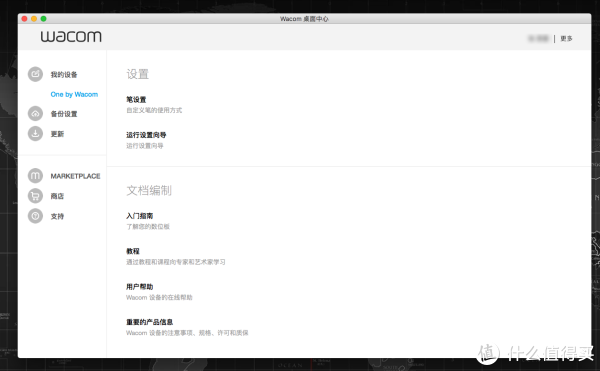Select the 我的设备 sidebar label
600x371 pixels.
[64, 75]
